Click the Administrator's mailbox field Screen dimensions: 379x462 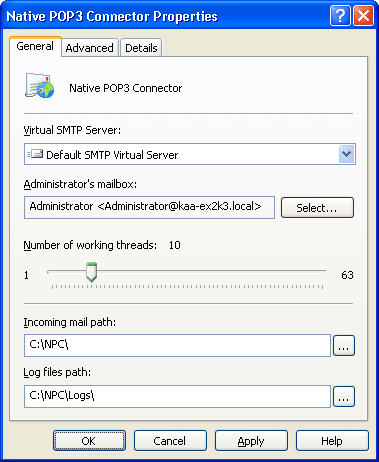149,207
